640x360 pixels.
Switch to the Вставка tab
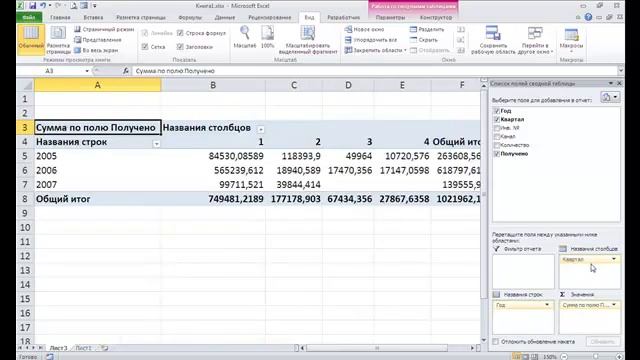pyautogui.click(x=93, y=18)
